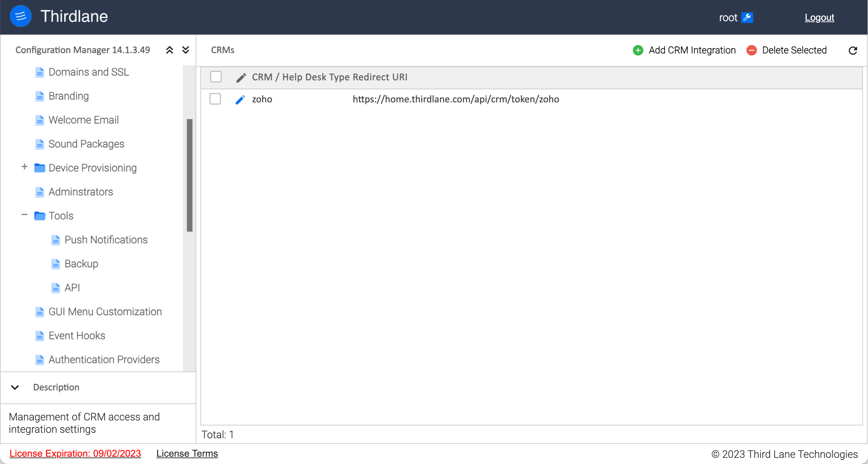
Task: Open Domains and SSL in the tree
Action: [x=89, y=72]
